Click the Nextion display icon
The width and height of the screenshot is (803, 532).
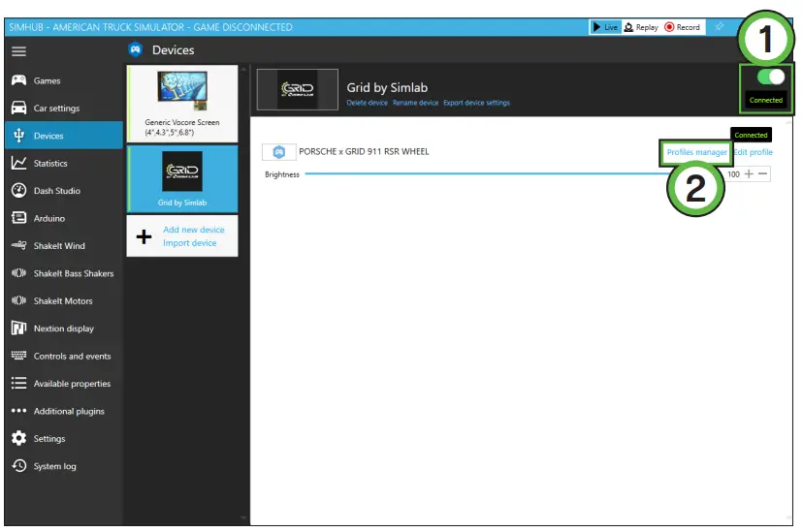tap(19, 328)
